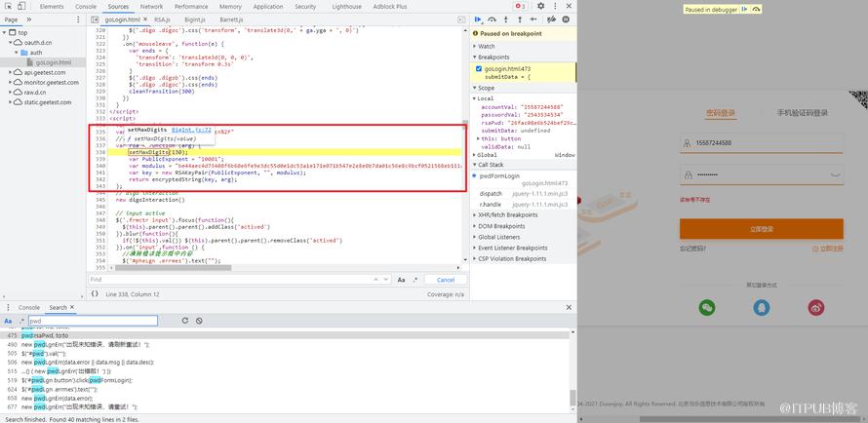Refresh the search results

tap(185, 321)
